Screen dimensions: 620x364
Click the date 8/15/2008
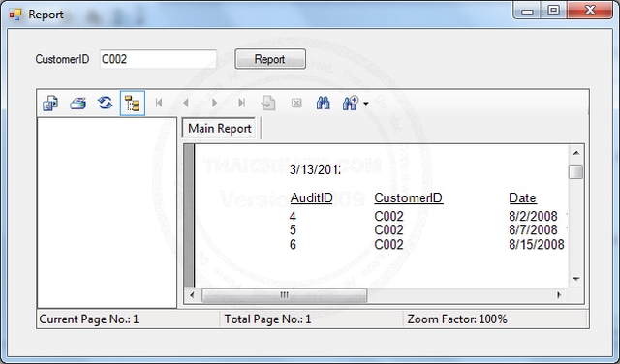pos(537,245)
